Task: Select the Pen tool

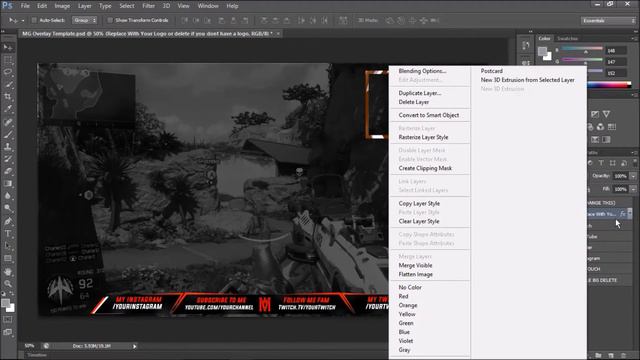Action: [8, 221]
